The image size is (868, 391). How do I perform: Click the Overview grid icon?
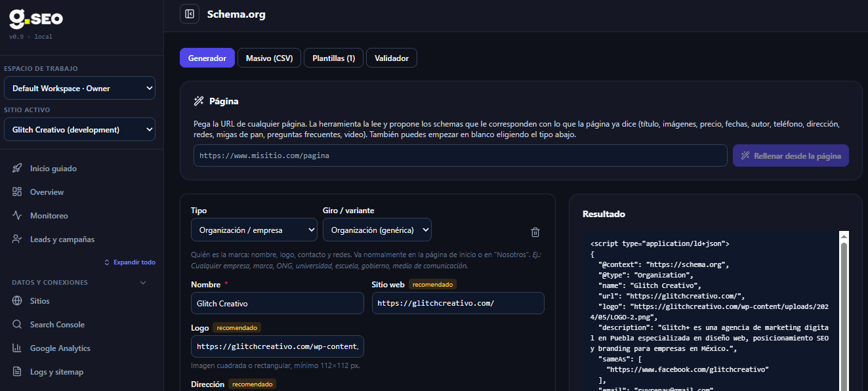(18, 192)
